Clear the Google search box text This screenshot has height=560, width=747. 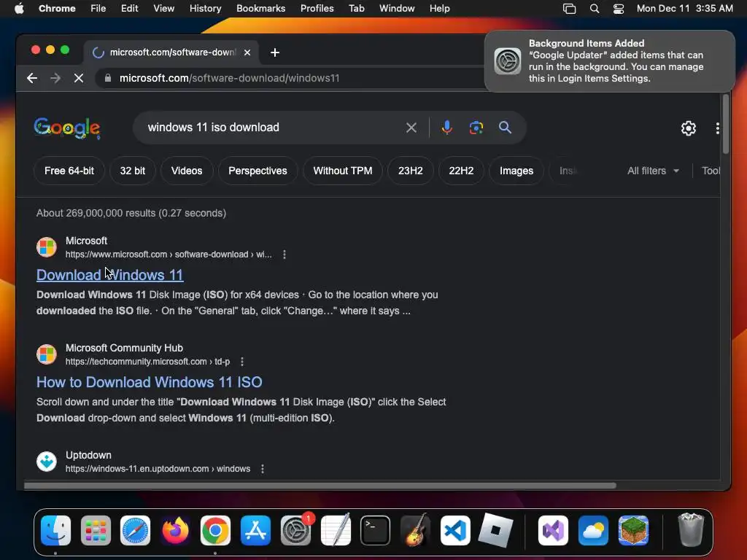point(411,128)
